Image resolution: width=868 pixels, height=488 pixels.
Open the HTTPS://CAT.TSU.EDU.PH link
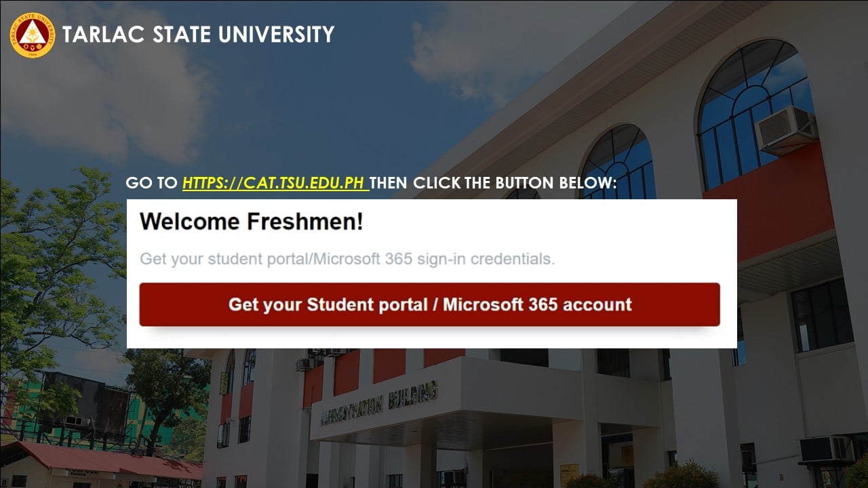[275, 183]
